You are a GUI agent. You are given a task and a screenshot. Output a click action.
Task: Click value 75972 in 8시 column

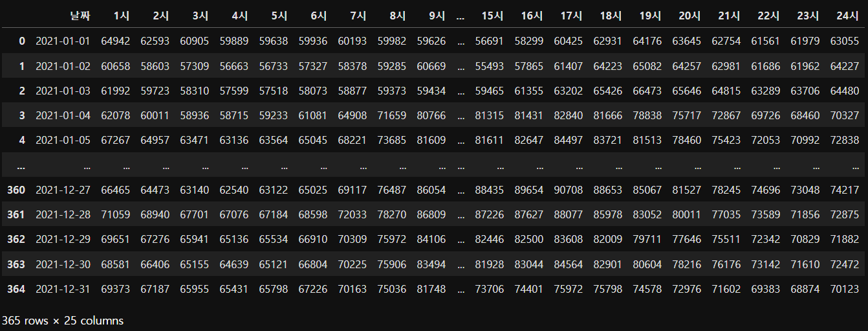tap(392, 239)
